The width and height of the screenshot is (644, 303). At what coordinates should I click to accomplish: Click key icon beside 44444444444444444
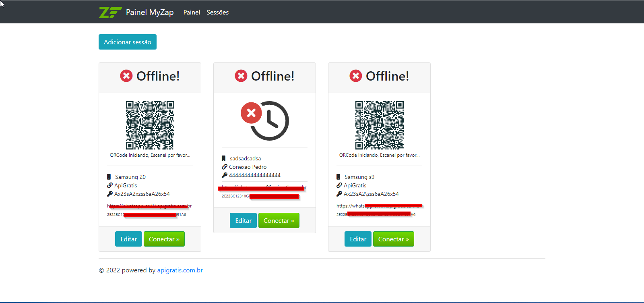225,175
